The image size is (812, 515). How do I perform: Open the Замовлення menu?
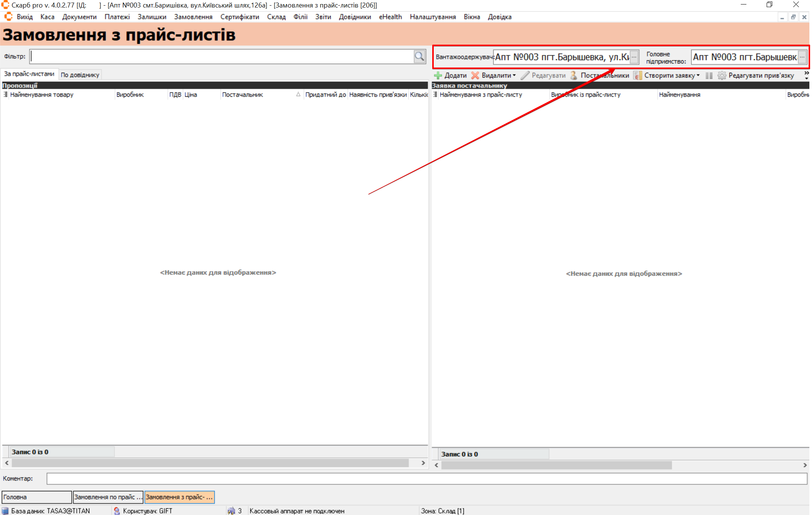tap(193, 17)
